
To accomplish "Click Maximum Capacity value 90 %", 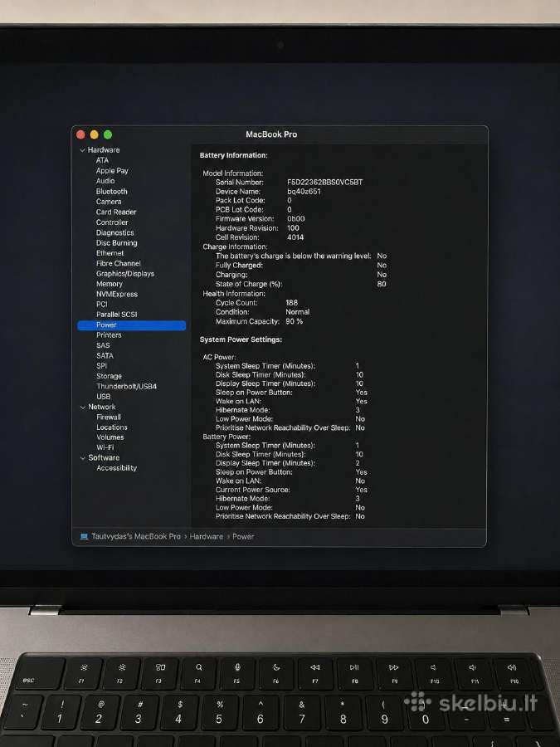I will (x=295, y=321).
